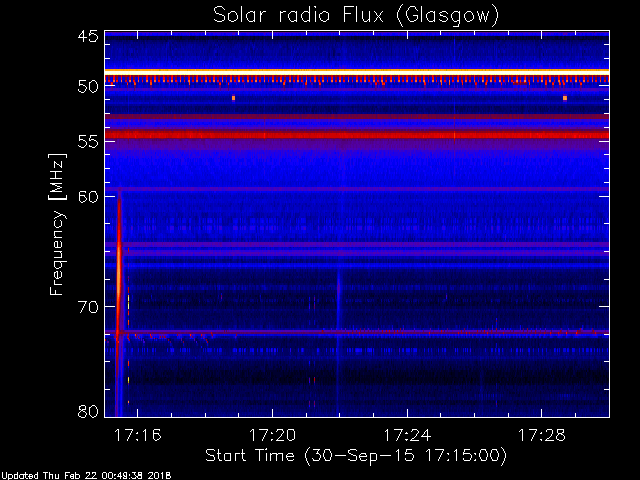Click the small orange dot right near 51 MHz
The width and height of the screenshot is (640, 480).
click(x=565, y=98)
